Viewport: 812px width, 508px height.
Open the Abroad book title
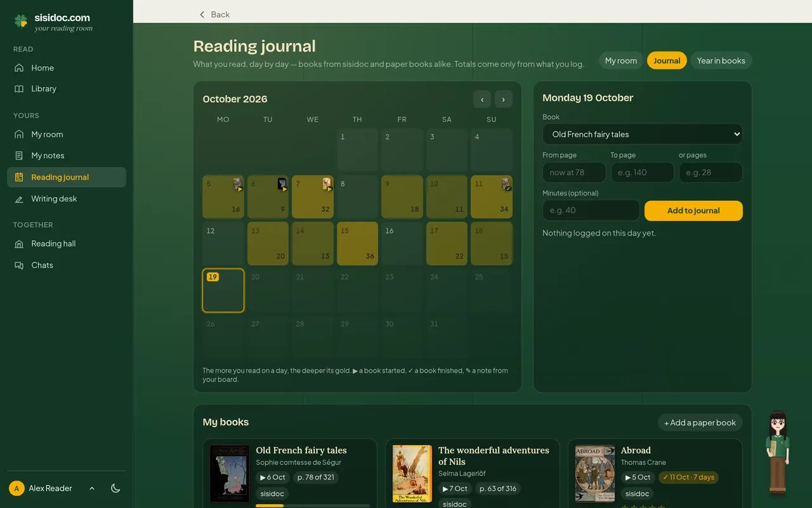[x=636, y=450]
